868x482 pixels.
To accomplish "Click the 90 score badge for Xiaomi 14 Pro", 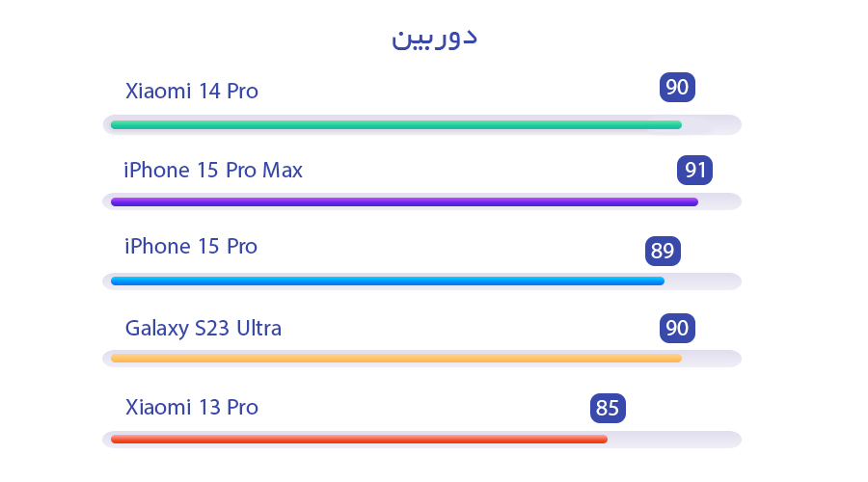I will click(677, 88).
